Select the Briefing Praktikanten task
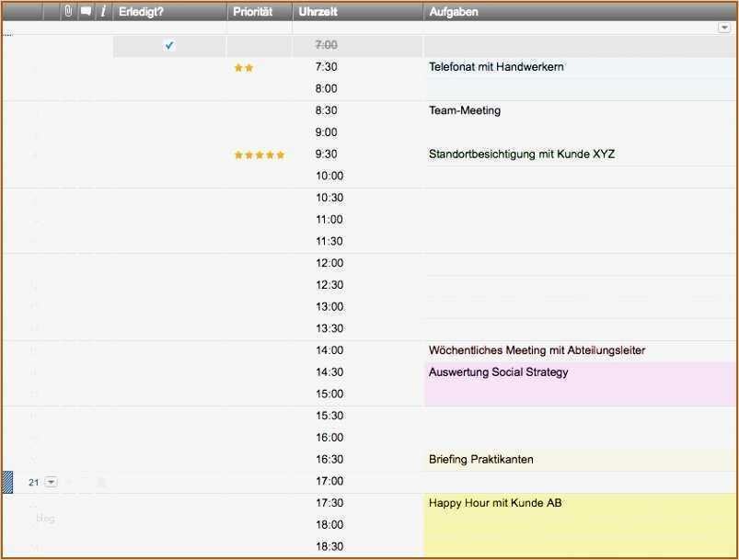The image size is (739, 560). point(580,459)
